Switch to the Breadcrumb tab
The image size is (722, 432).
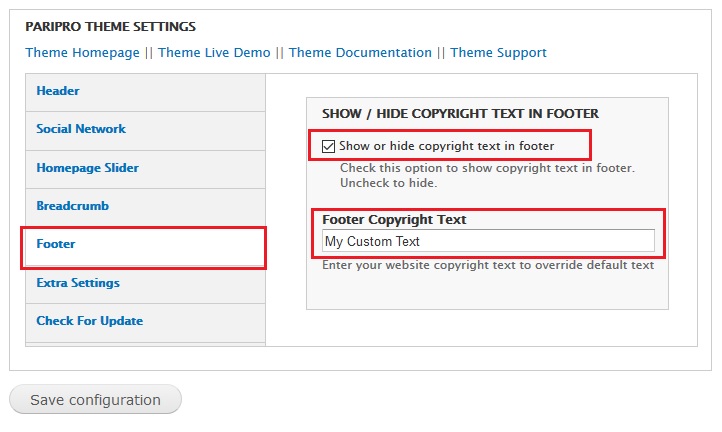tap(72, 206)
